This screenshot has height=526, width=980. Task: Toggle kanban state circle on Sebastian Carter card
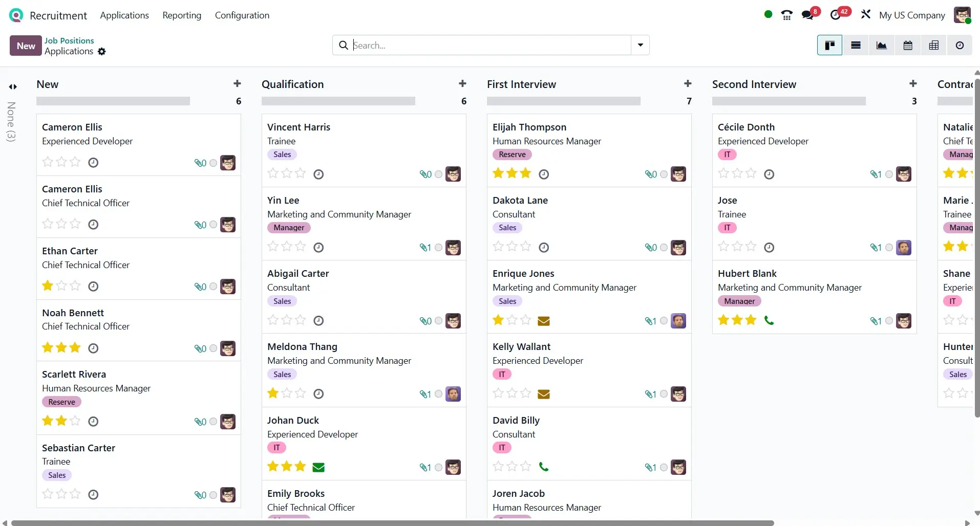tap(213, 495)
